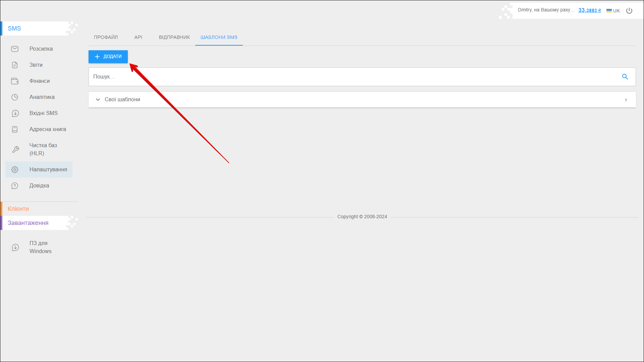The width and height of the screenshot is (644, 362).
Task: Click the envelope icon for Розсилка
Action: (15, 49)
